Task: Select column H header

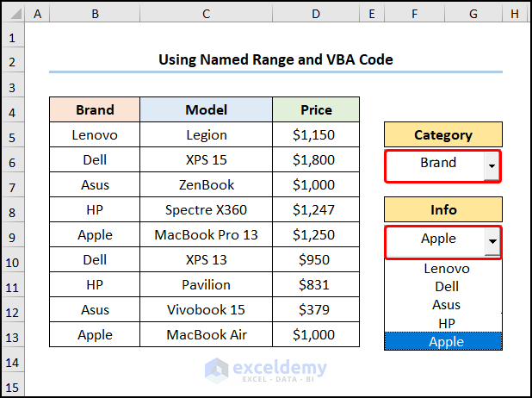Action: click(515, 14)
